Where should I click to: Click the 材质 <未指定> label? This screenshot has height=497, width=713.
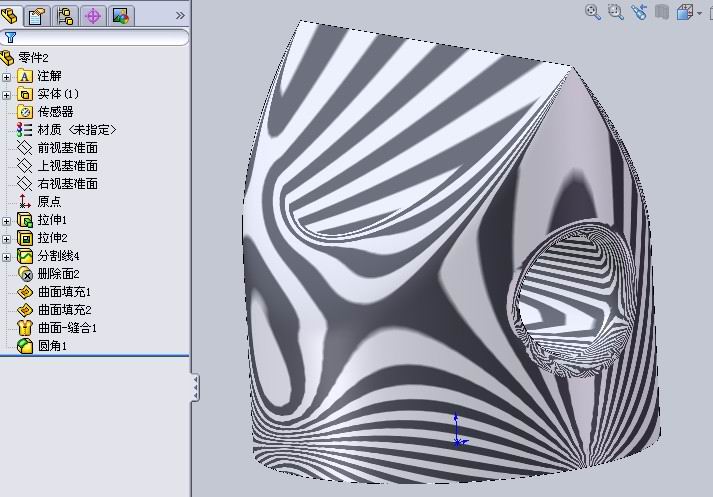pos(77,130)
